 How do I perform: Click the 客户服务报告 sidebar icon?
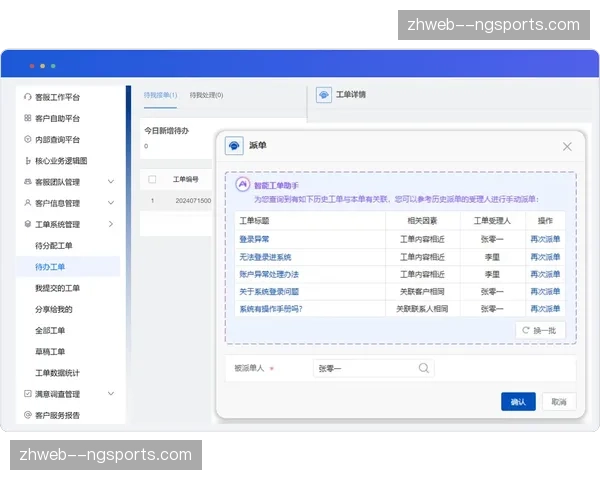[x=27, y=415]
